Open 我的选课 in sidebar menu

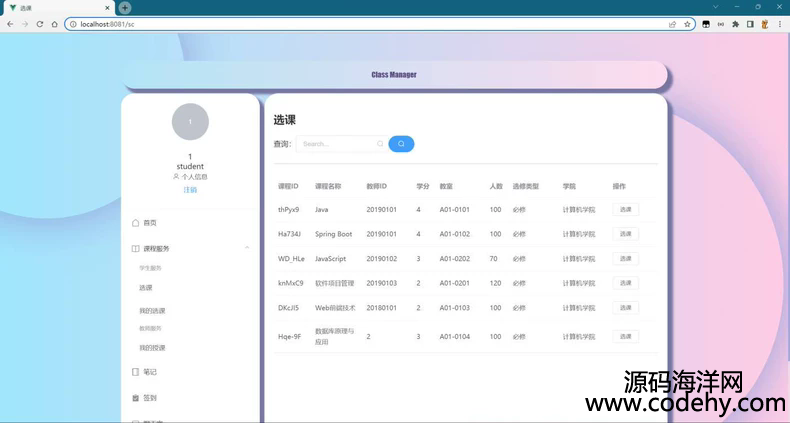click(152, 311)
